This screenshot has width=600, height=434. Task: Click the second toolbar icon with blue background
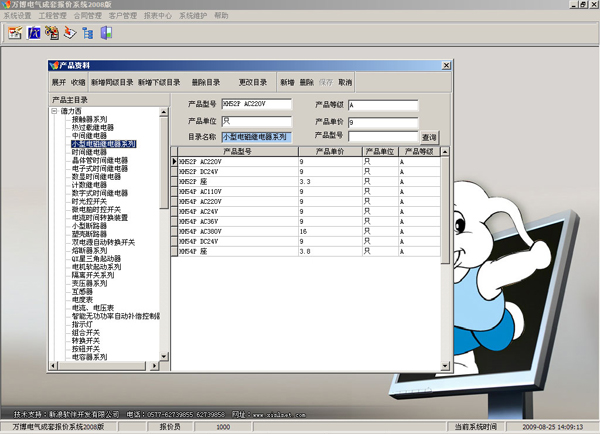(x=33, y=33)
